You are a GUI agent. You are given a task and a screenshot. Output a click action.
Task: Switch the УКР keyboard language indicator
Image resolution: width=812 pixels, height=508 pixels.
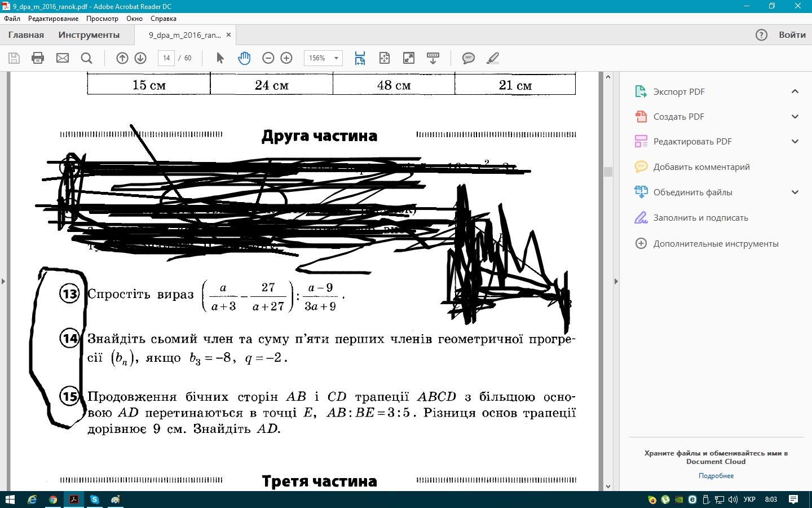pos(749,500)
